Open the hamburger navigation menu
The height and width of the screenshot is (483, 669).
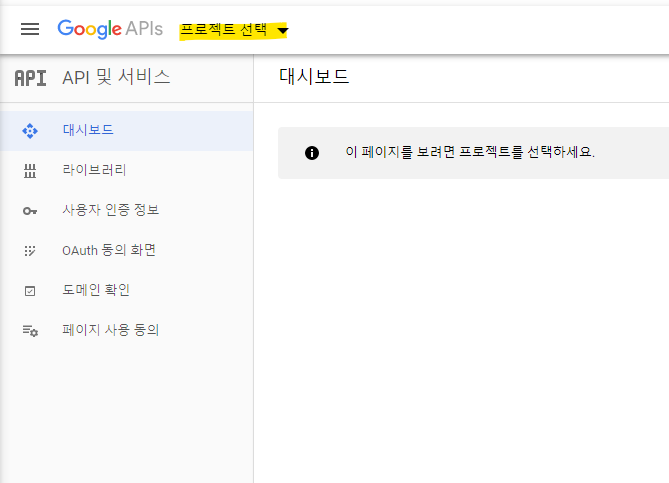point(30,29)
